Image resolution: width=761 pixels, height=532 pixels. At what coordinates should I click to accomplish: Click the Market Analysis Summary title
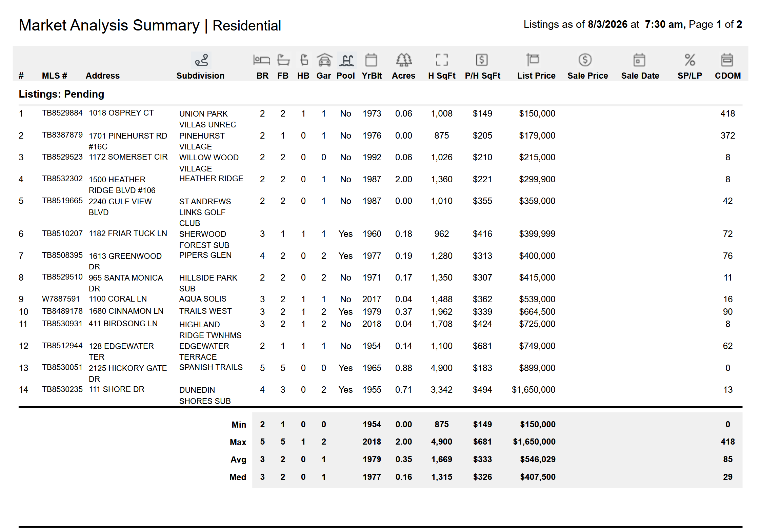(109, 25)
